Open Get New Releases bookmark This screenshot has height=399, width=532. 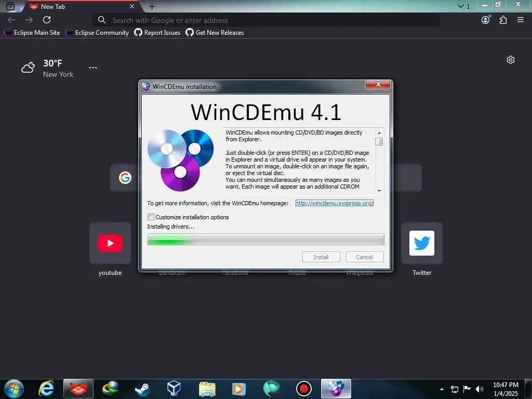click(x=215, y=33)
